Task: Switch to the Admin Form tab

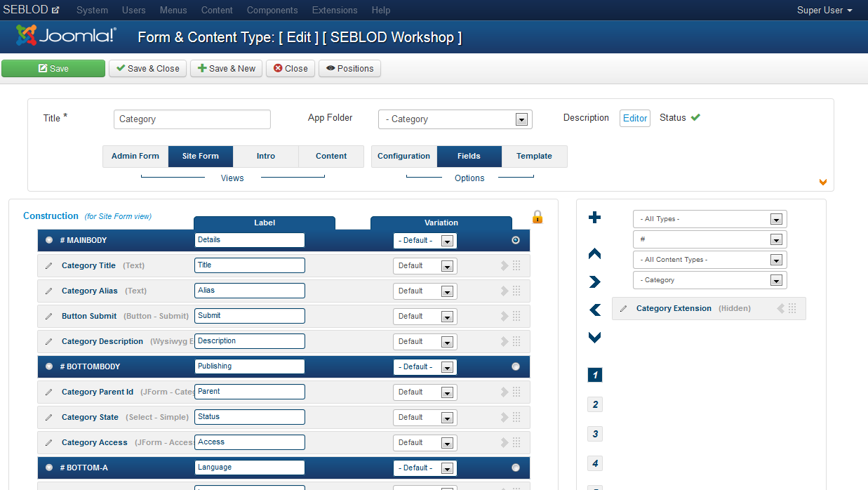Action: tap(135, 156)
